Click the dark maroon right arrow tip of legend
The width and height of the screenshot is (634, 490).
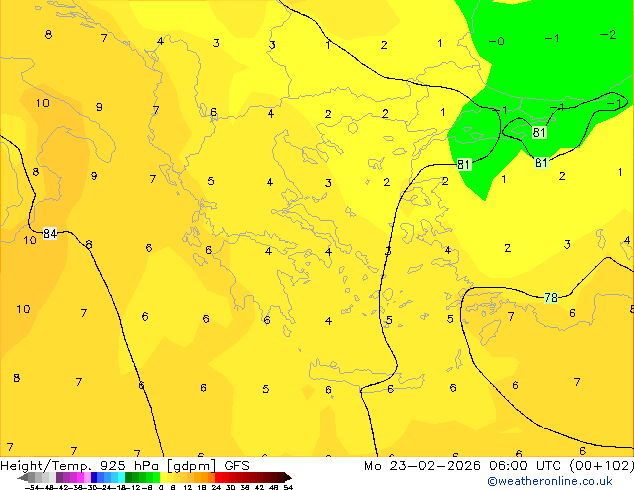(287, 478)
